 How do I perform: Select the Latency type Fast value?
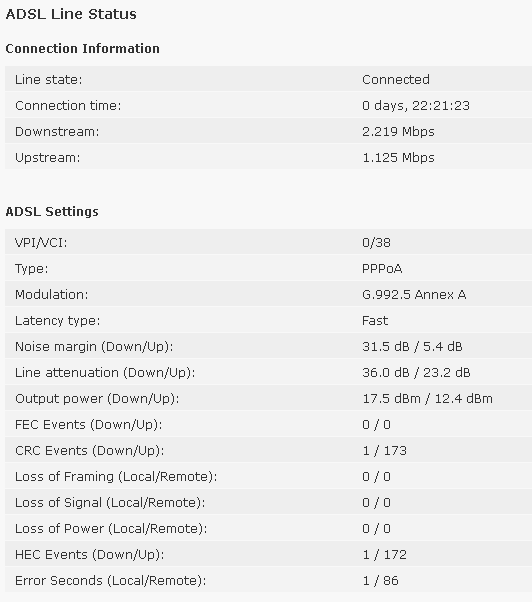[x=375, y=321]
